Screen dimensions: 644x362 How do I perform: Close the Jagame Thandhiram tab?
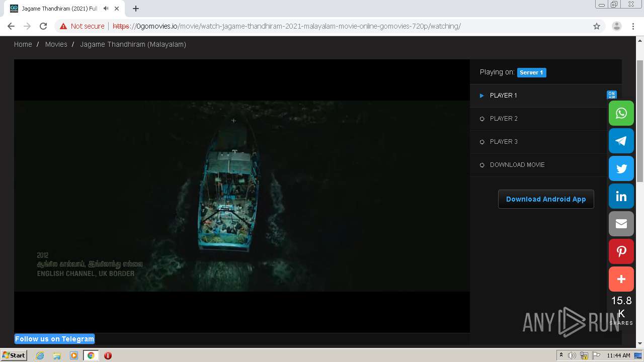(x=117, y=9)
